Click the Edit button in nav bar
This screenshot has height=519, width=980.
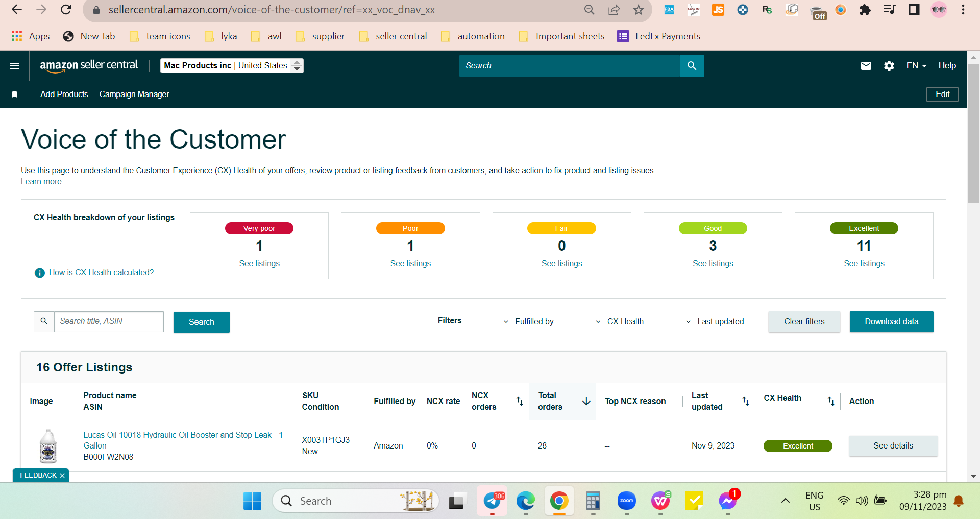[942, 95]
